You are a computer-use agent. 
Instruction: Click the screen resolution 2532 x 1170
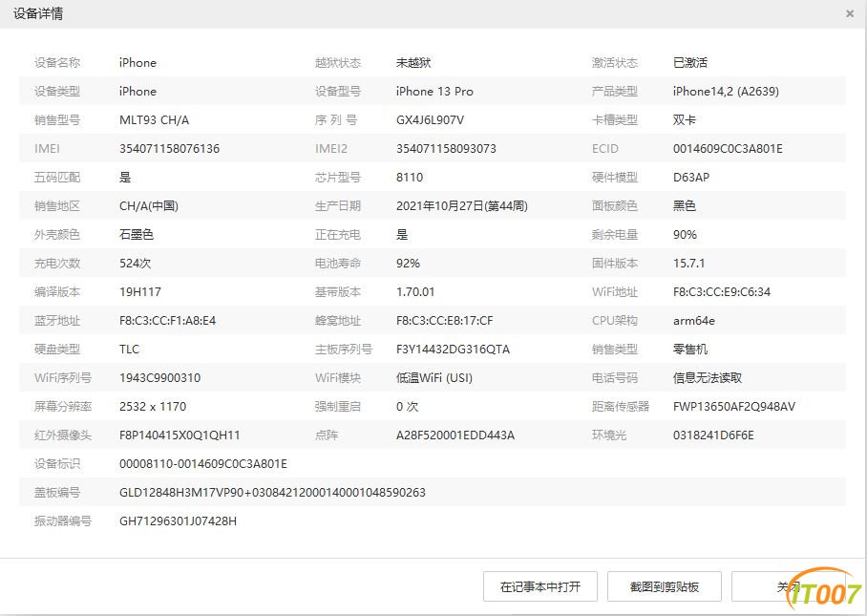153,408
